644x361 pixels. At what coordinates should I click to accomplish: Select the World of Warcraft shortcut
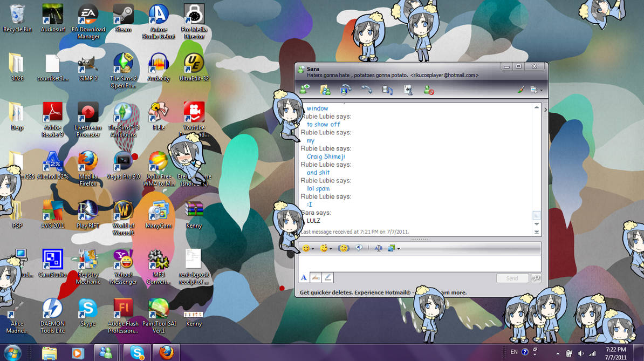point(123,217)
